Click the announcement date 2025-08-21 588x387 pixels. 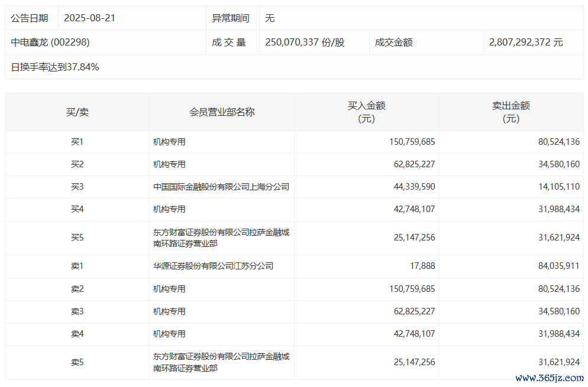click(89, 18)
